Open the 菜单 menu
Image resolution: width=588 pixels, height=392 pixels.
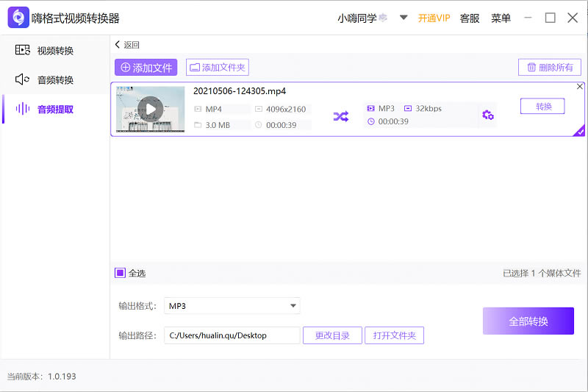(x=501, y=18)
